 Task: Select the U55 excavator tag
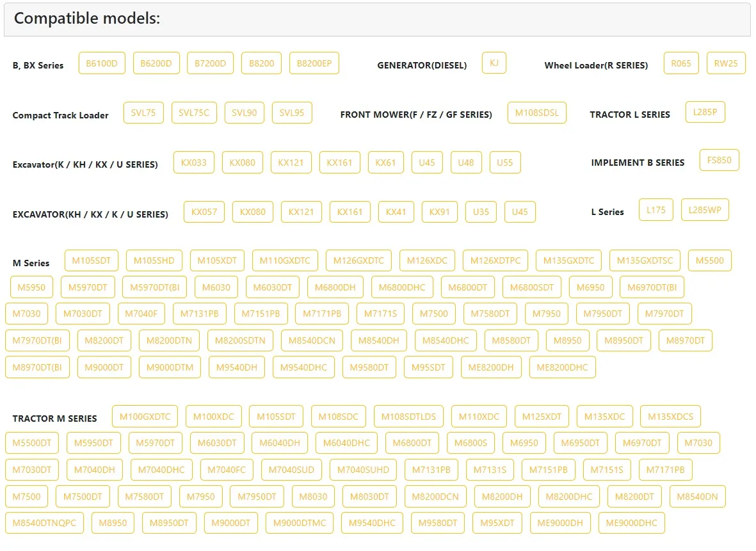tap(505, 163)
